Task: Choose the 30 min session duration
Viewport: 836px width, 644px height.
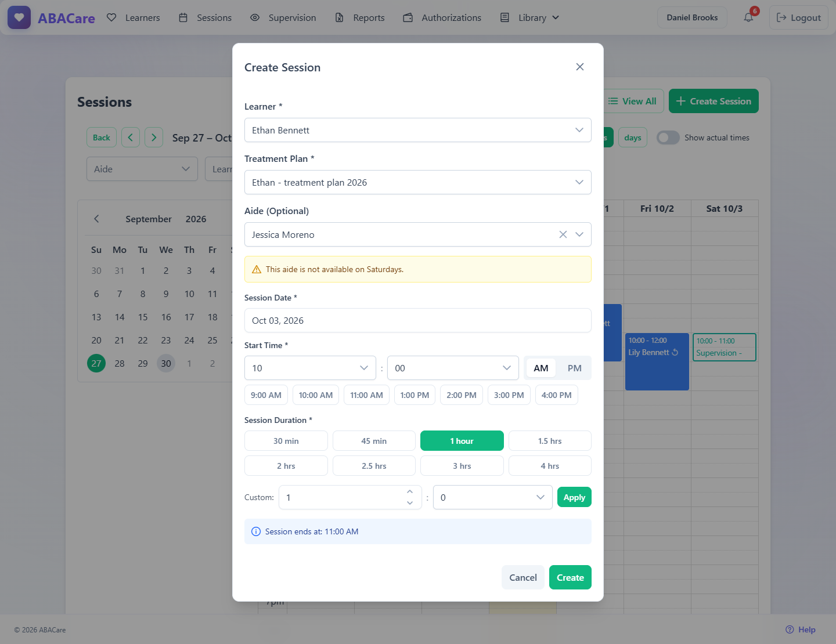Action: [x=286, y=441]
